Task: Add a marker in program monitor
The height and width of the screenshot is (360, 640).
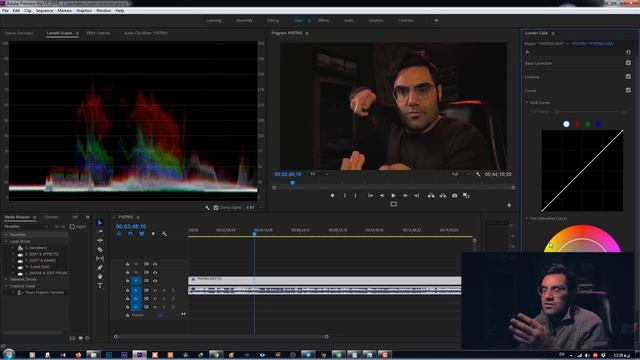Action: (332, 196)
